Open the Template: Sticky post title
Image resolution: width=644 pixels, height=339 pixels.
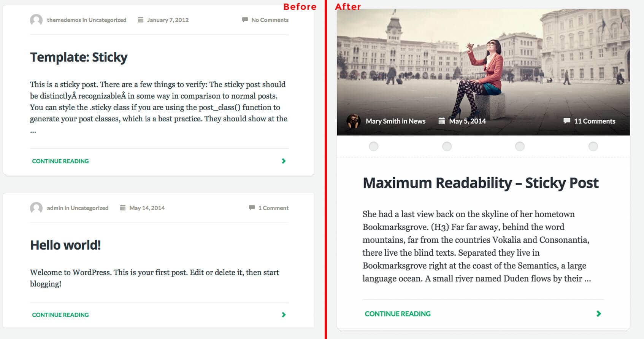(79, 57)
